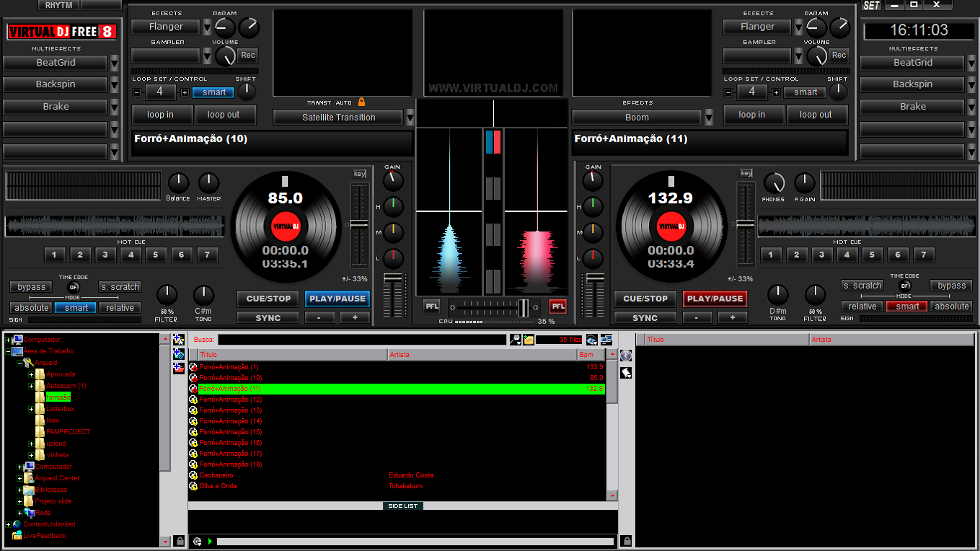The image size is (980, 551).
Task: Click the Forró+Animação (10) file status icon
Action: pos(193,378)
